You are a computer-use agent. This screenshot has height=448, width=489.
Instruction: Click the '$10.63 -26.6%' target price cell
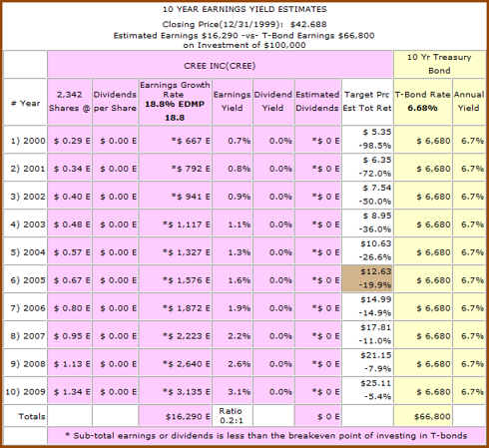[367, 251]
